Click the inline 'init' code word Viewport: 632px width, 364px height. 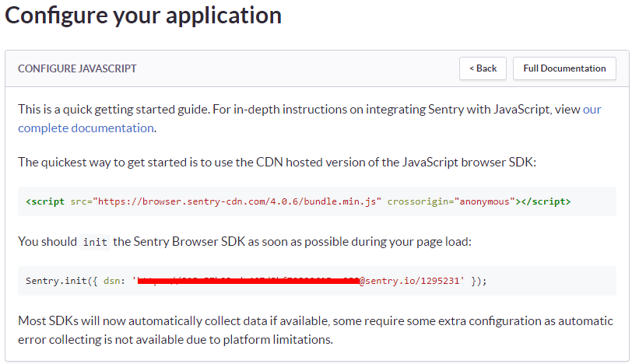(x=95, y=242)
